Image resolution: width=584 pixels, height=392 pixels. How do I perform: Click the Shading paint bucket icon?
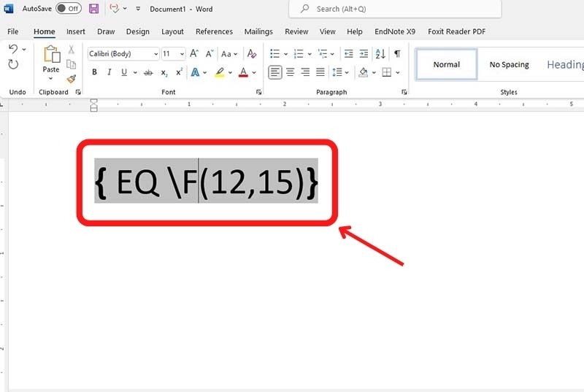[x=363, y=72]
